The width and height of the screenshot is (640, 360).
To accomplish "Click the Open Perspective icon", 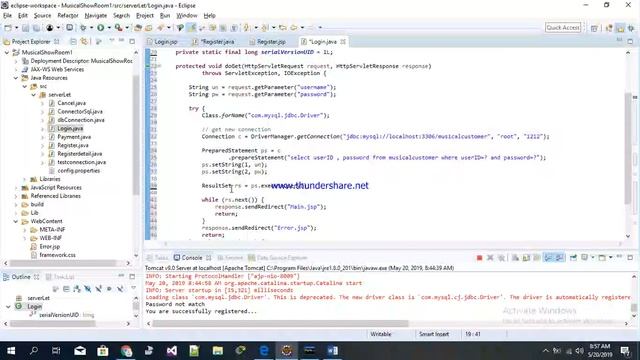I will pyautogui.click(x=594, y=28).
